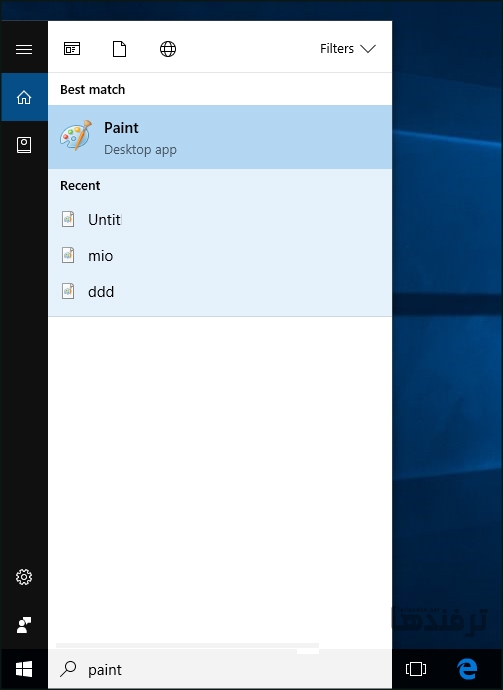Expand the Filters dropdown
Screen dimensions: 503x690
348,48
